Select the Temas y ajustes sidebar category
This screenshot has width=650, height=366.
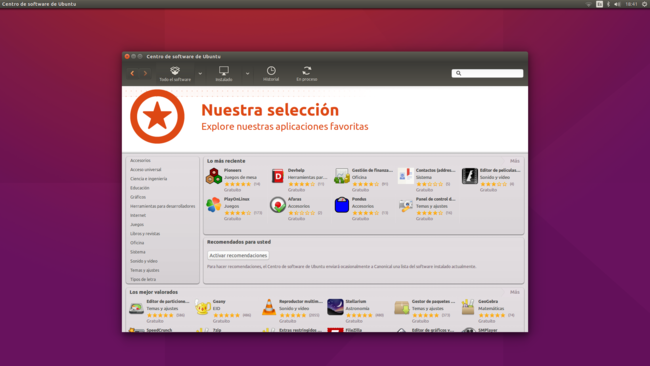pyautogui.click(x=144, y=270)
